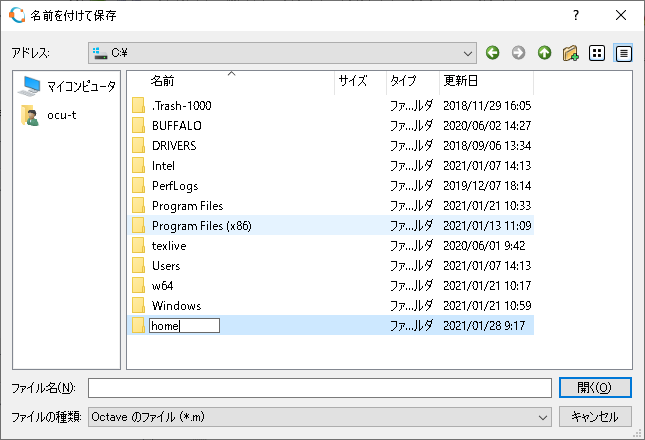Screen dimensions: 645x440
Task: Expand the file type dropdown
Action: click(x=543, y=416)
